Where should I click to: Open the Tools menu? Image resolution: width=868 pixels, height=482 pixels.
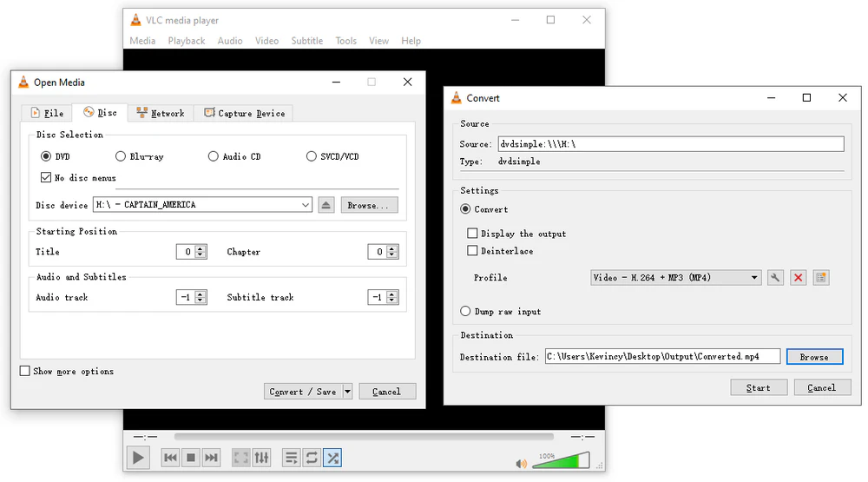[346, 41]
